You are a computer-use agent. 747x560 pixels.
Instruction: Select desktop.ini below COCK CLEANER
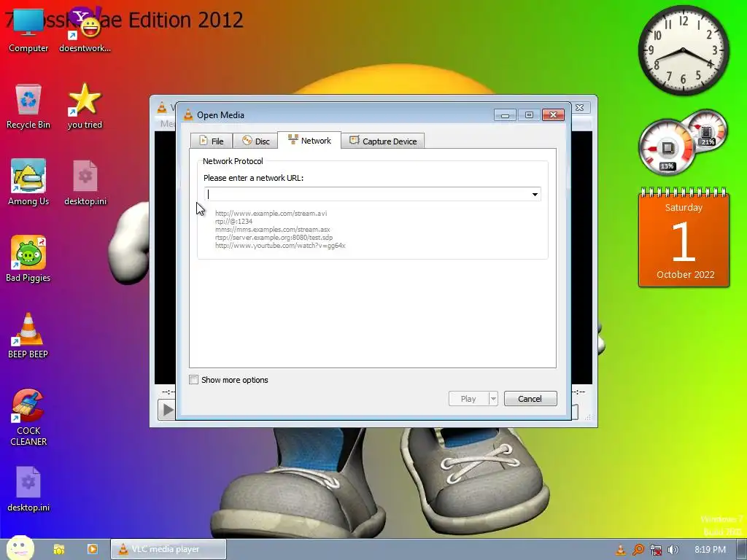28,489
